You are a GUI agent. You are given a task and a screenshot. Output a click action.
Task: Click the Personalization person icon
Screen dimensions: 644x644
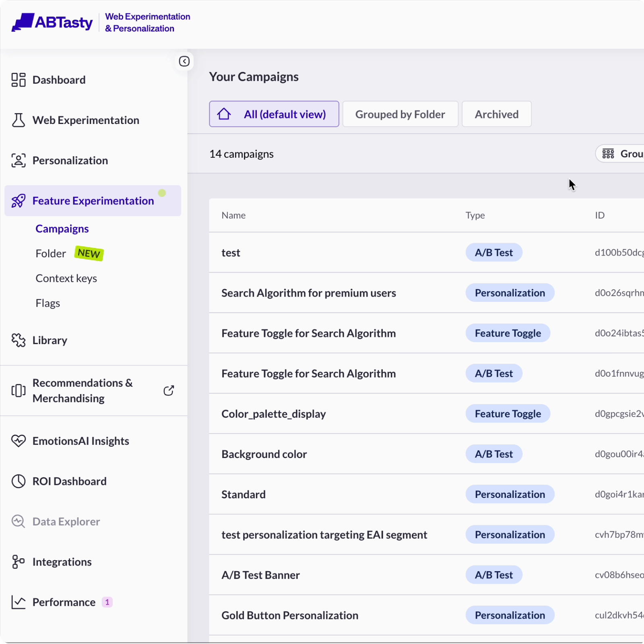tap(19, 160)
